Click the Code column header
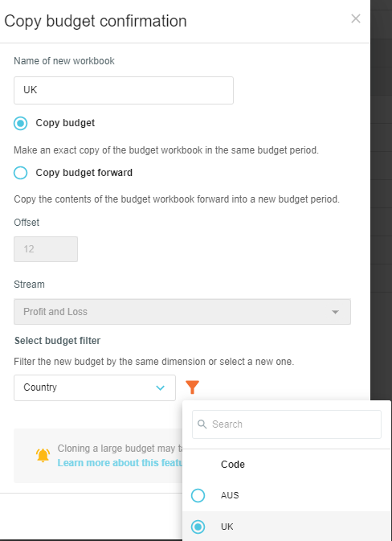The width and height of the screenshot is (392, 541). click(x=233, y=465)
